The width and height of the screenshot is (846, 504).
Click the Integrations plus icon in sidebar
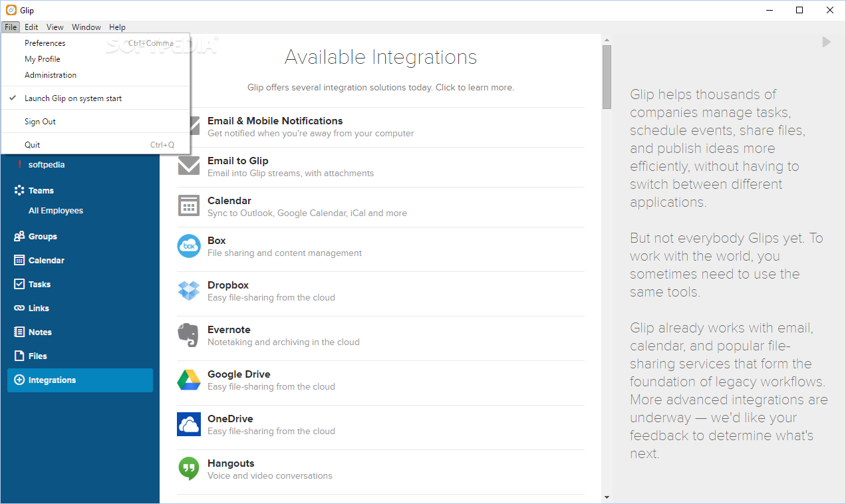pos(19,380)
